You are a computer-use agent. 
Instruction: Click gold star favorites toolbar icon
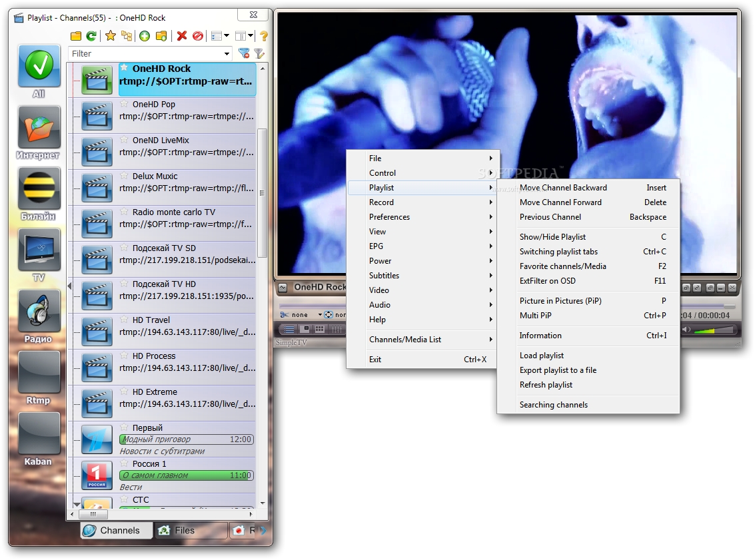pyautogui.click(x=111, y=35)
